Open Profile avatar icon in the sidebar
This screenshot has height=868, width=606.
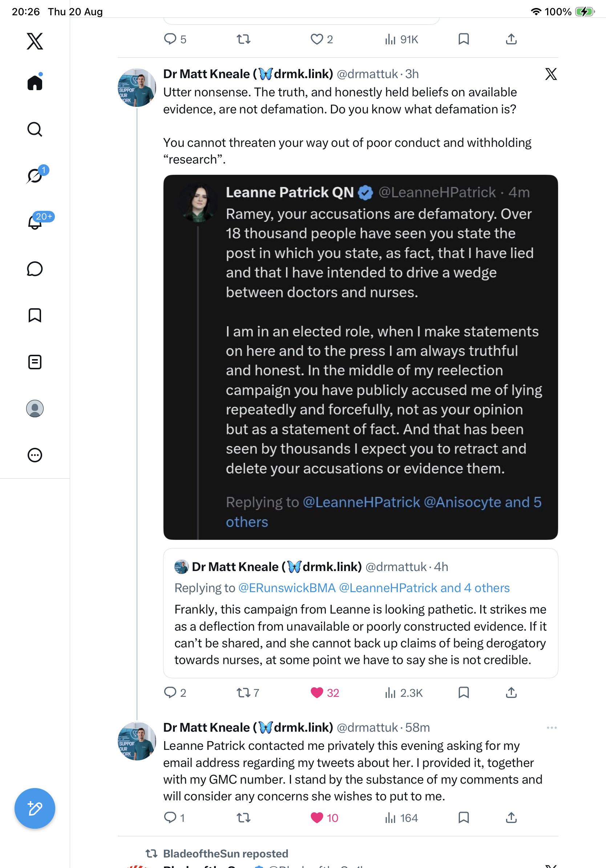click(x=35, y=409)
